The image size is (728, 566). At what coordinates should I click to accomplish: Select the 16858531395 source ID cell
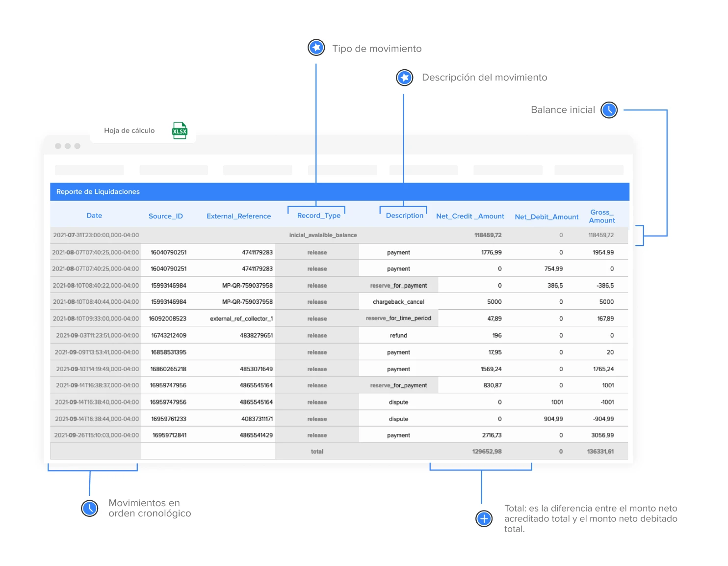click(169, 352)
